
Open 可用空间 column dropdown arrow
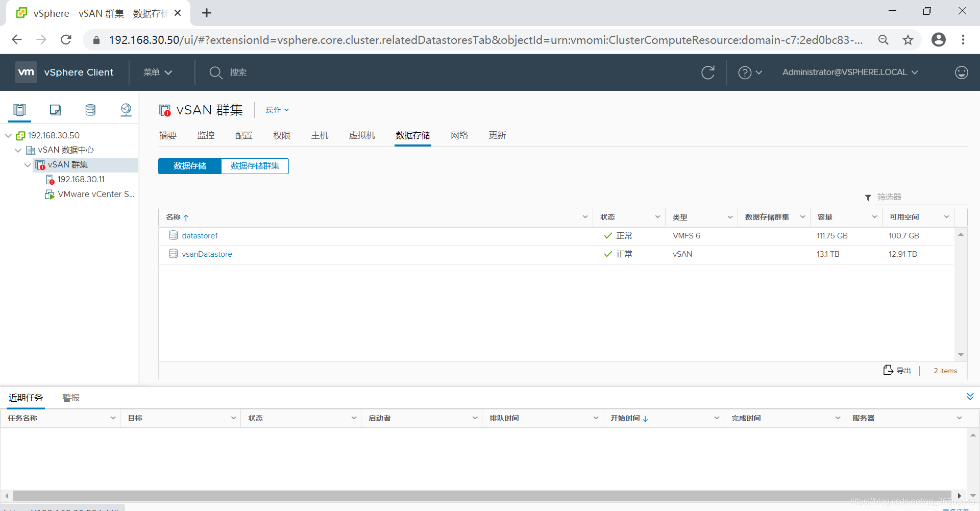pos(946,217)
